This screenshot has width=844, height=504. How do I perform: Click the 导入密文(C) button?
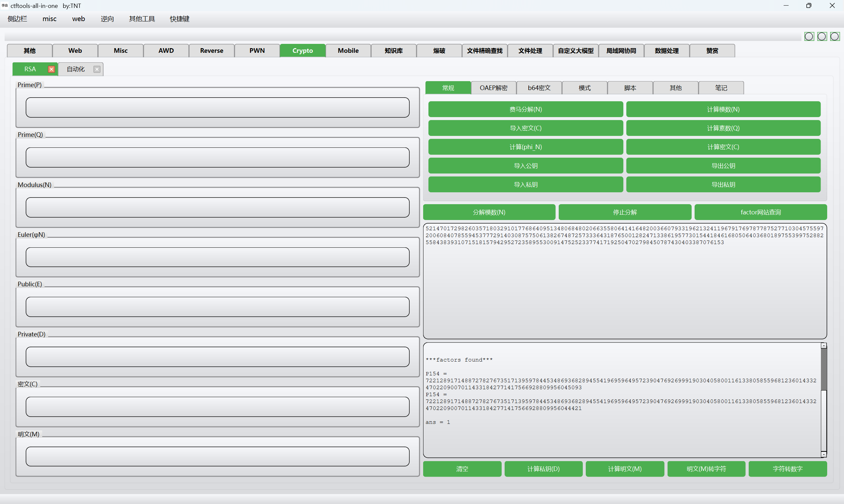click(525, 128)
